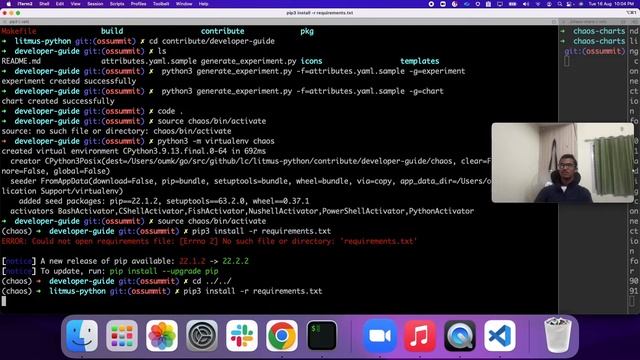Open QuickTime Player in the dock
Screen dimensions: 640x360
[x=460, y=336]
